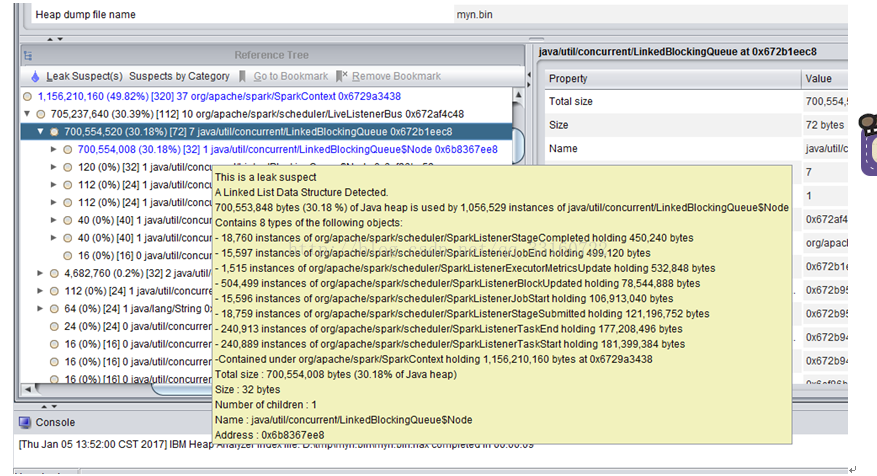Click the circle icon of LinkedBlockingQueue$Node row
Viewport: 877px width, 476px height.
pos(68,149)
